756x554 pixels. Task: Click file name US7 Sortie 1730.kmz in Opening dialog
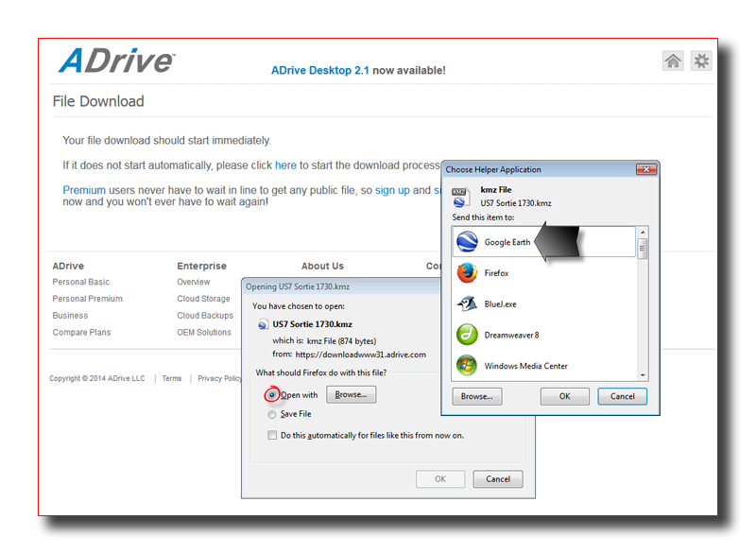(x=313, y=324)
